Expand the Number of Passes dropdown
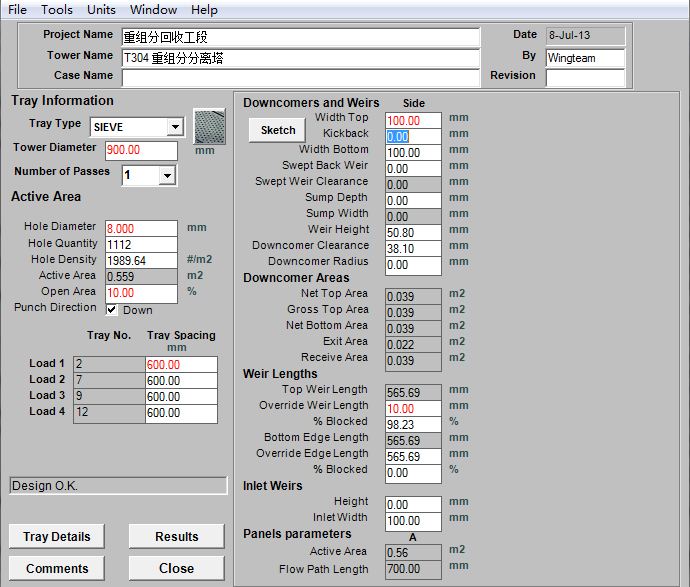690x587 pixels. pos(167,176)
